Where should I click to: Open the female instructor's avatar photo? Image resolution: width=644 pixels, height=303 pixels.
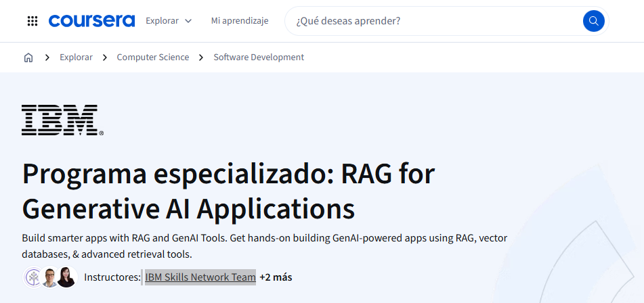pos(67,277)
